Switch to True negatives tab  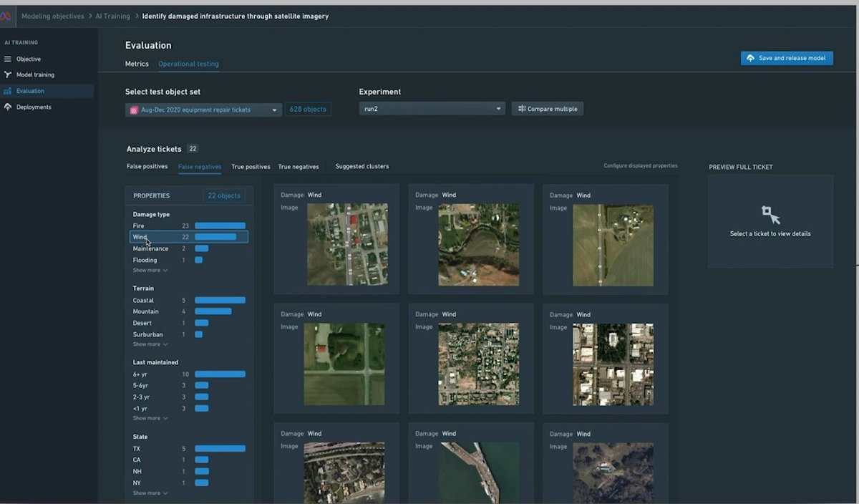[299, 167]
